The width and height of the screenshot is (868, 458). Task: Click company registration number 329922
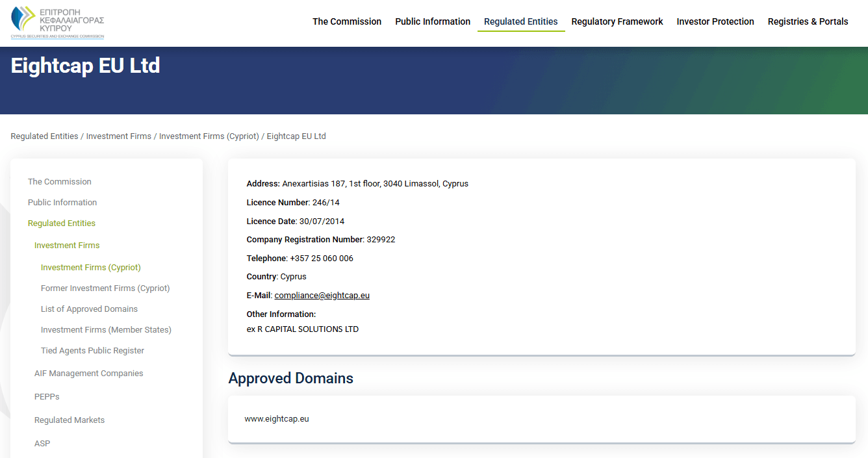(x=381, y=240)
